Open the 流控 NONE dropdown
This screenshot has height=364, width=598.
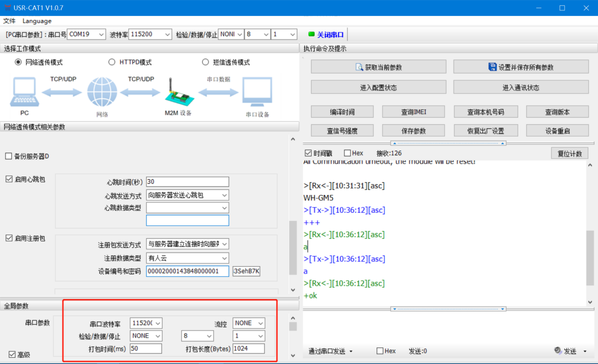[x=260, y=323]
